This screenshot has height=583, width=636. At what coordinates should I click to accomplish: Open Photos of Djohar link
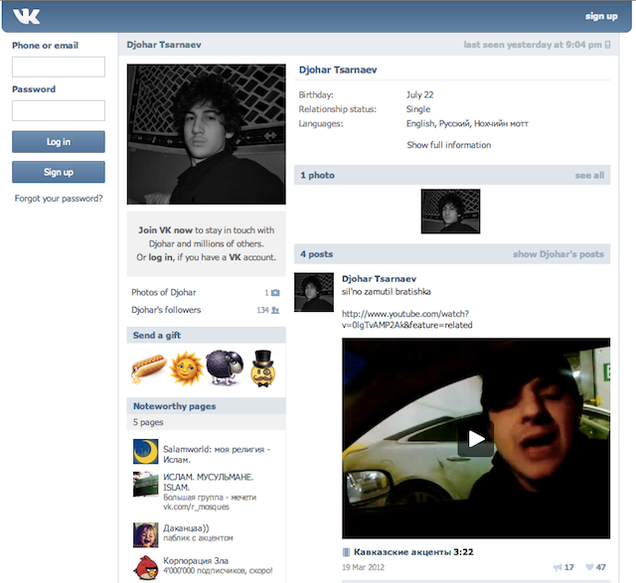[x=163, y=293]
